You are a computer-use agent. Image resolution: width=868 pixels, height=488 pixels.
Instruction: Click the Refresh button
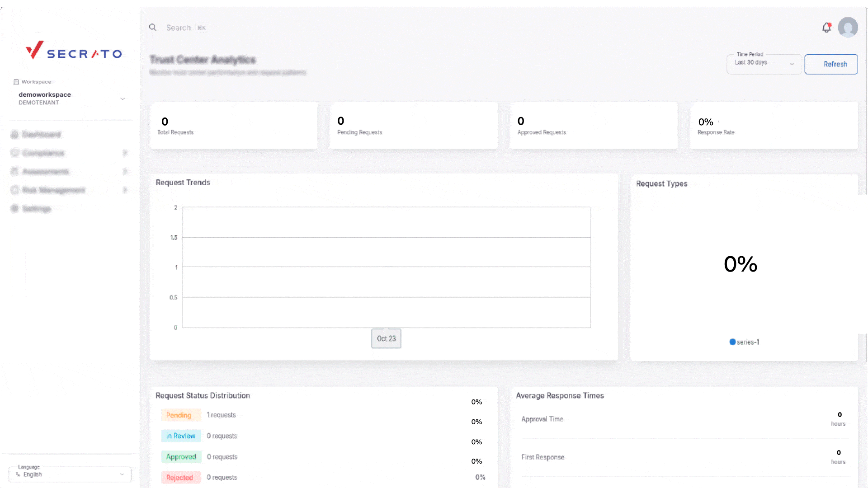pyautogui.click(x=830, y=64)
